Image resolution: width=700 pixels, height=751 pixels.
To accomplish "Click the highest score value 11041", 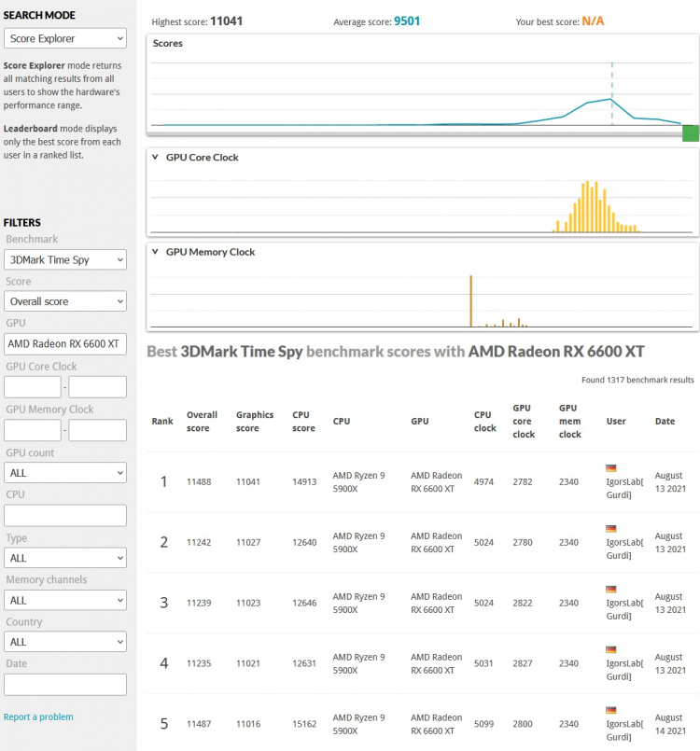I will click(x=226, y=21).
